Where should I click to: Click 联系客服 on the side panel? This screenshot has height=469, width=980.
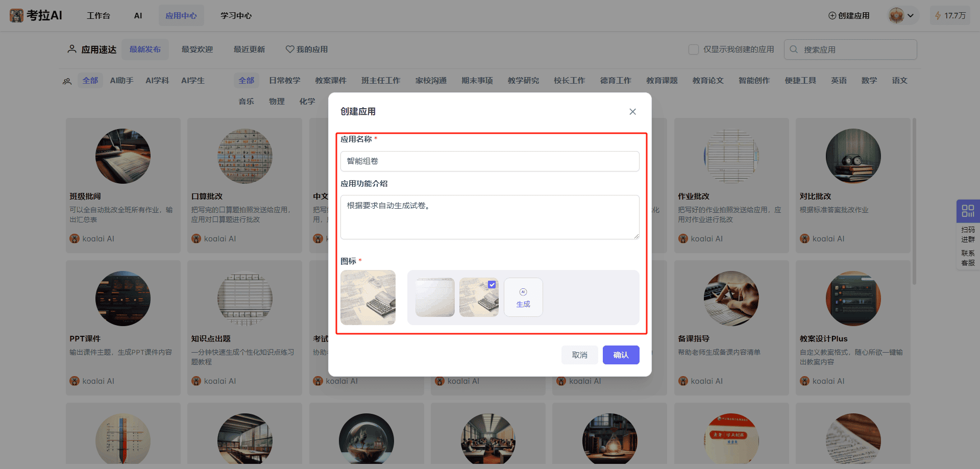click(x=968, y=258)
